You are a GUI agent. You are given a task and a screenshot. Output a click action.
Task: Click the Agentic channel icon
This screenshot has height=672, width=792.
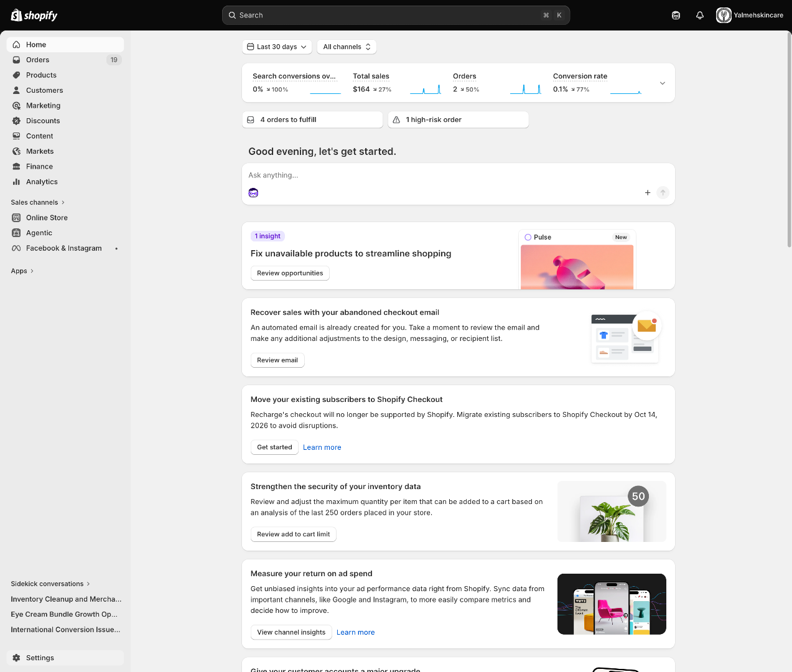17,233
